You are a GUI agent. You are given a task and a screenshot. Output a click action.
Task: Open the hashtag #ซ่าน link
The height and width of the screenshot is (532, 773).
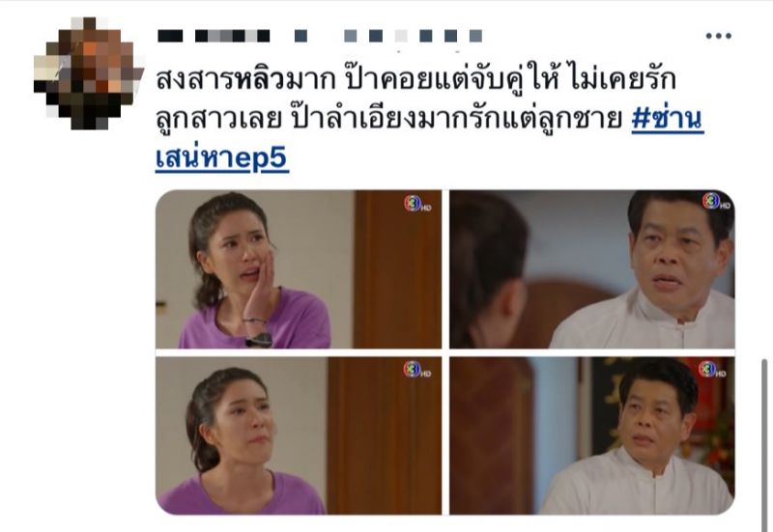(668, 119)
